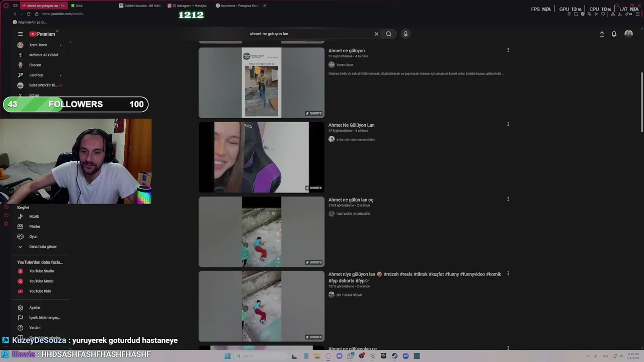Screen dimensions: 644x362
Task: Open options for 'Ahmet niye gülüyon lan' video
Action: pyautogui.click(x=508, y=274)
